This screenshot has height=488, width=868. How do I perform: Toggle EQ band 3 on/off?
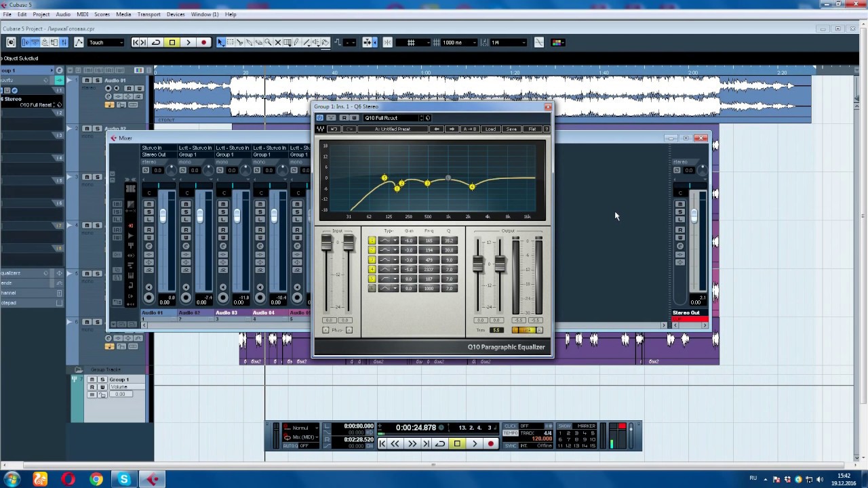click(372, 260)
